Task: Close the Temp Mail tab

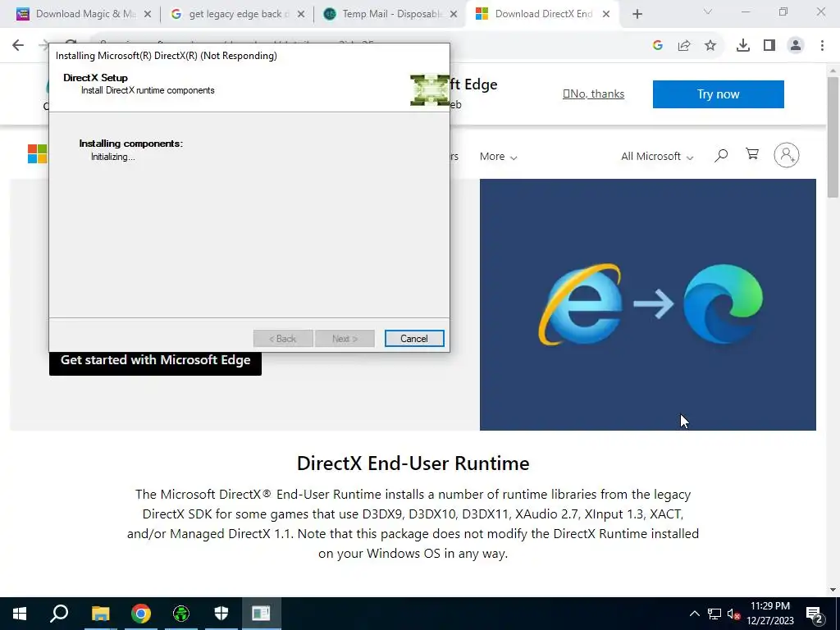Action: tap(454, 15)
